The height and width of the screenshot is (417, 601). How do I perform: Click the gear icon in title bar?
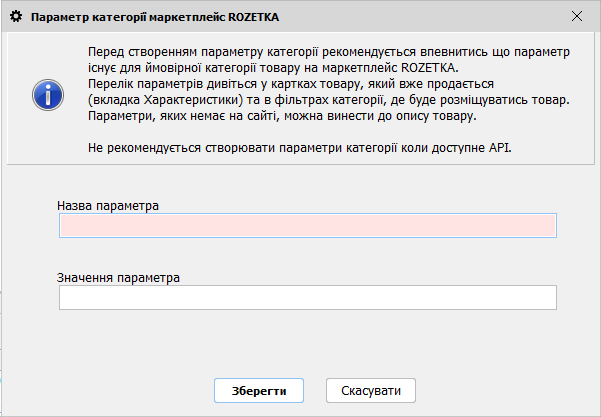15,17
